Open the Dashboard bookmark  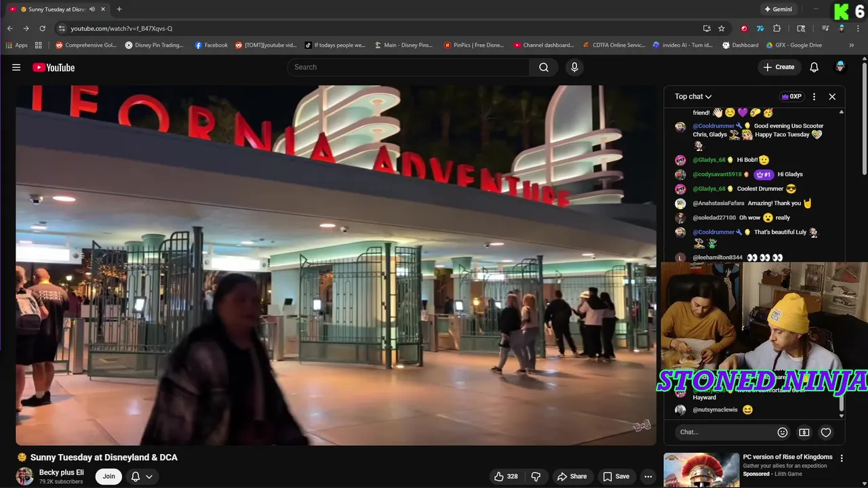[x=741, y=45]
